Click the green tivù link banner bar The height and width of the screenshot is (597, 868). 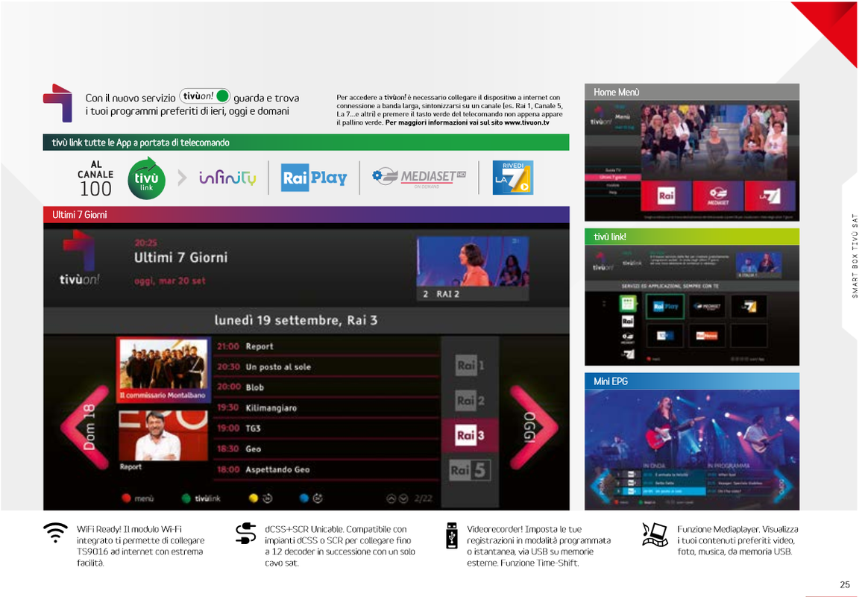pos(306,143)
